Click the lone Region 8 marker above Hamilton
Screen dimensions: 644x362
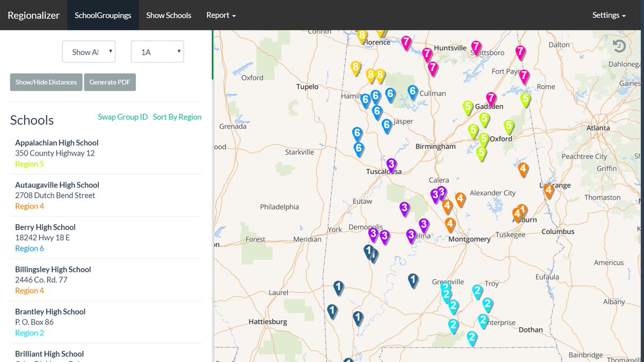(355, 68)
